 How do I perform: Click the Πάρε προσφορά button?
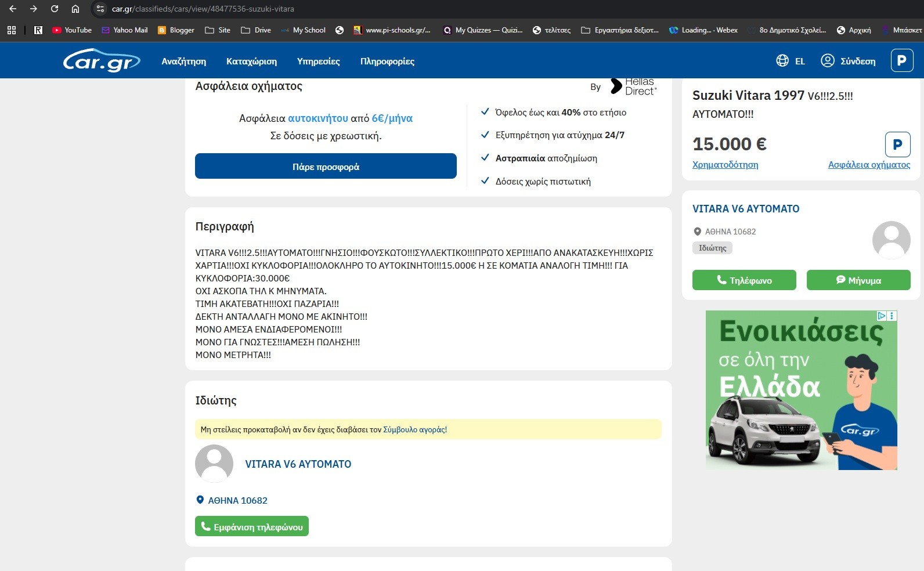pos(326,167)
